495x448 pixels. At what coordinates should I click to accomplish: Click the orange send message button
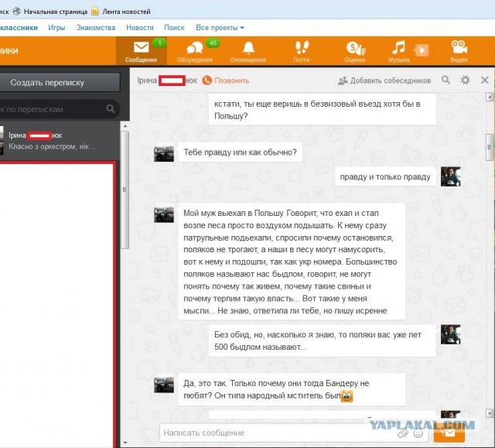click(449, 433)
